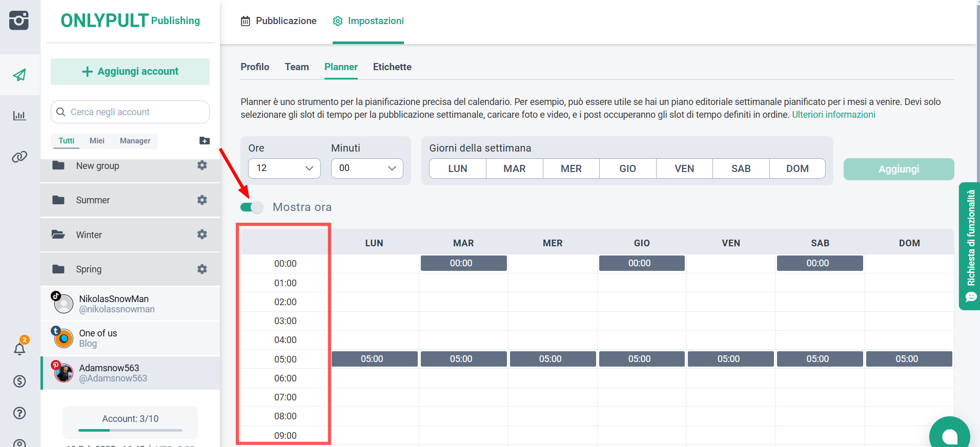Open the Ulteriori informazioni link
Viewport: 980px width, 447px height.
[x=833, y=115]
